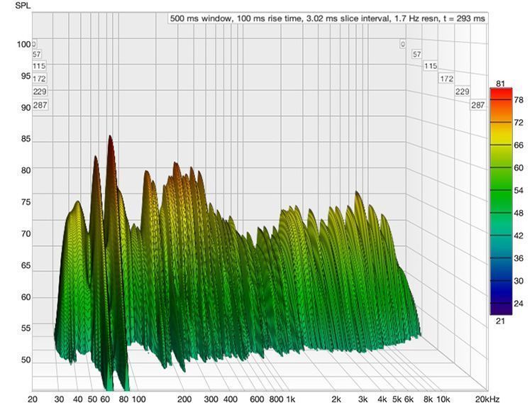Click the 75 dB SPL axis label
Viewport: 532px width, 420px height.
(x=26, y=202)
